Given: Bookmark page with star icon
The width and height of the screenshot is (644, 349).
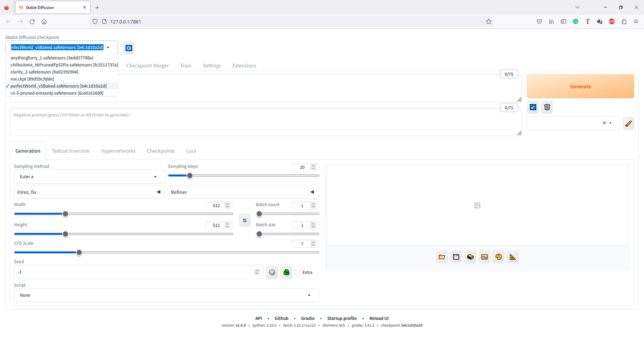Looking at the screenshot, I should coord(489,22).
